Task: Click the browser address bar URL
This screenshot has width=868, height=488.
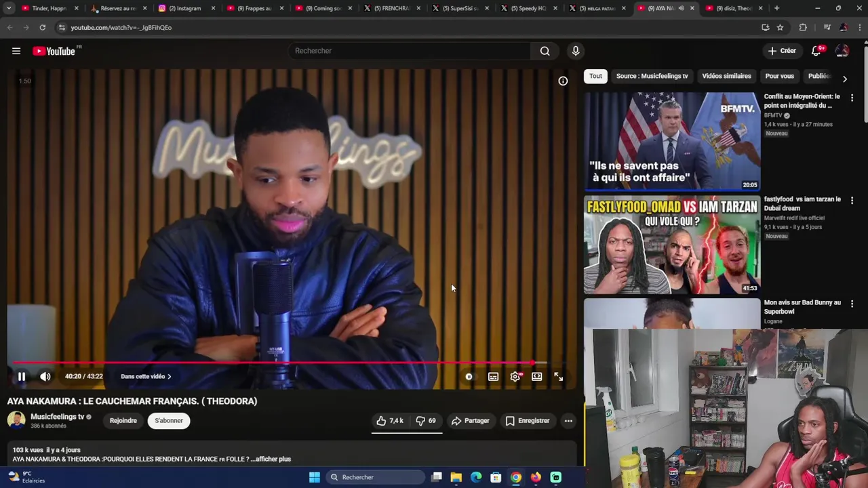Action: tap(121, 27)
